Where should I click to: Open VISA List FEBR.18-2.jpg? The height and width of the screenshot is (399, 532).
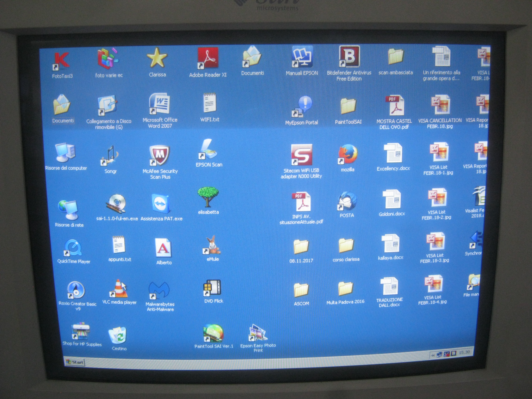click(437, 198)
